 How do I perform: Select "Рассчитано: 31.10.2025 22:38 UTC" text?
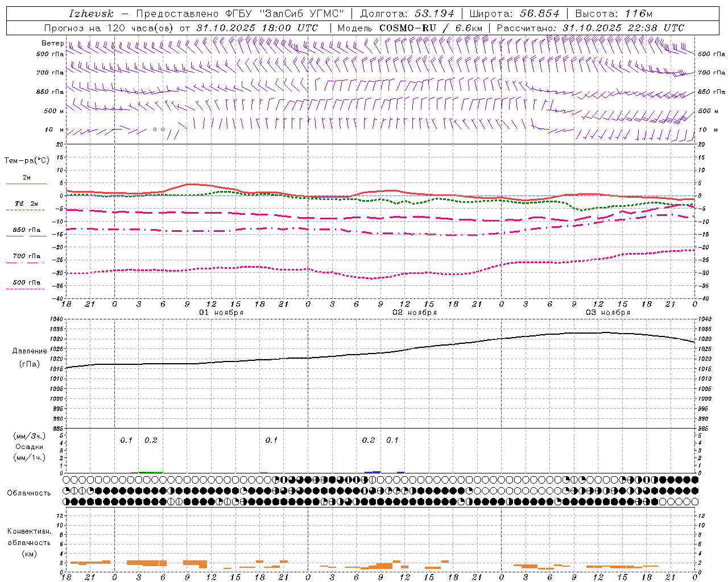(x=590, y=28)
